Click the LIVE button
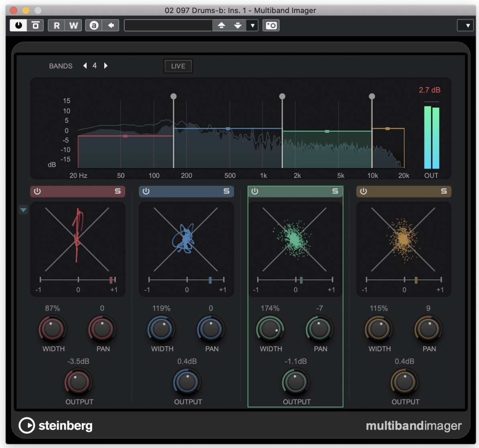 (178, 66)
